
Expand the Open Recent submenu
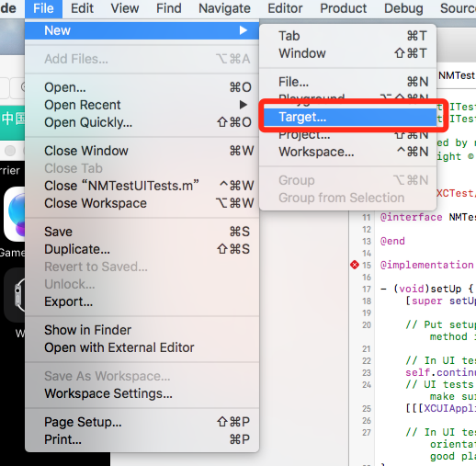pos(142,105)
